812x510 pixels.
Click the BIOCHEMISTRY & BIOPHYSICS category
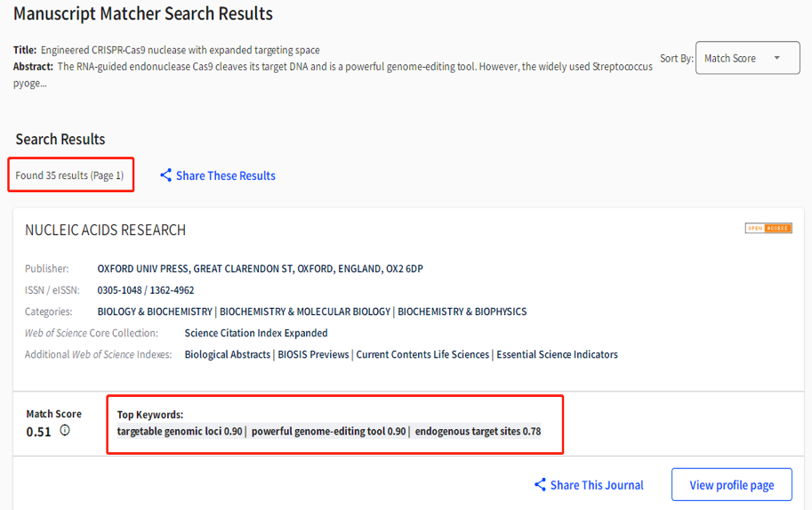(462, 312)
